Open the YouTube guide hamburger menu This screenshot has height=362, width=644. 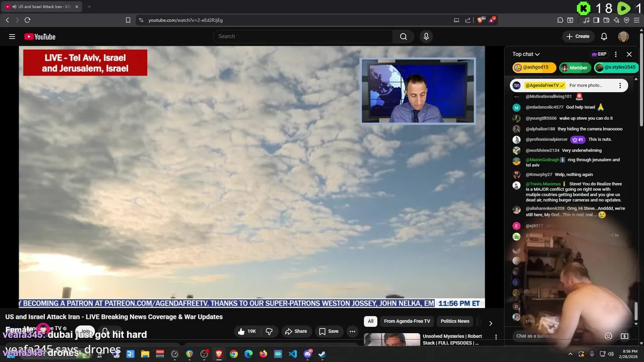click(x=12, y=36)
